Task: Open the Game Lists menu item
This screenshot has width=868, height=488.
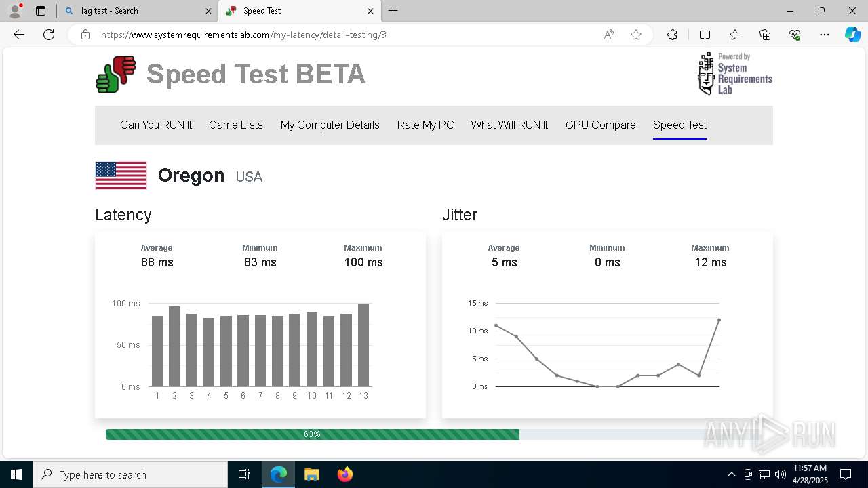Action: (x=236, y=125)
